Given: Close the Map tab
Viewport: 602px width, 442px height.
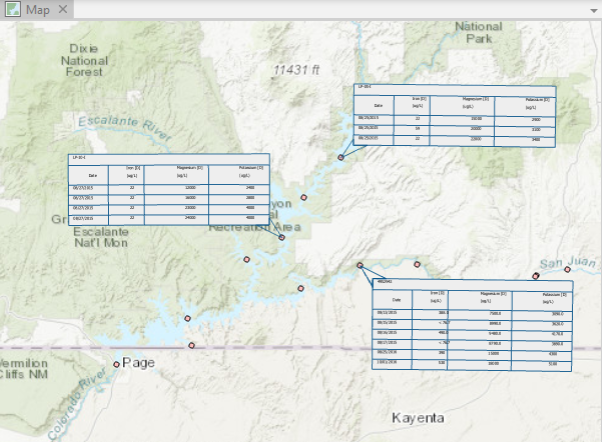Looking at the screenshot, I should coord(63,9).
